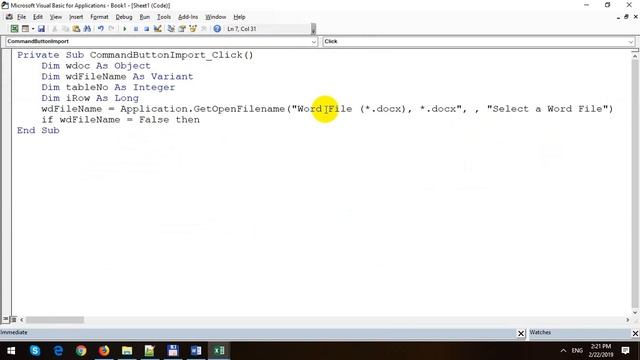Click the Cut toolbar icon
Viewport: 640px width, 360px height.
[54, 29]
